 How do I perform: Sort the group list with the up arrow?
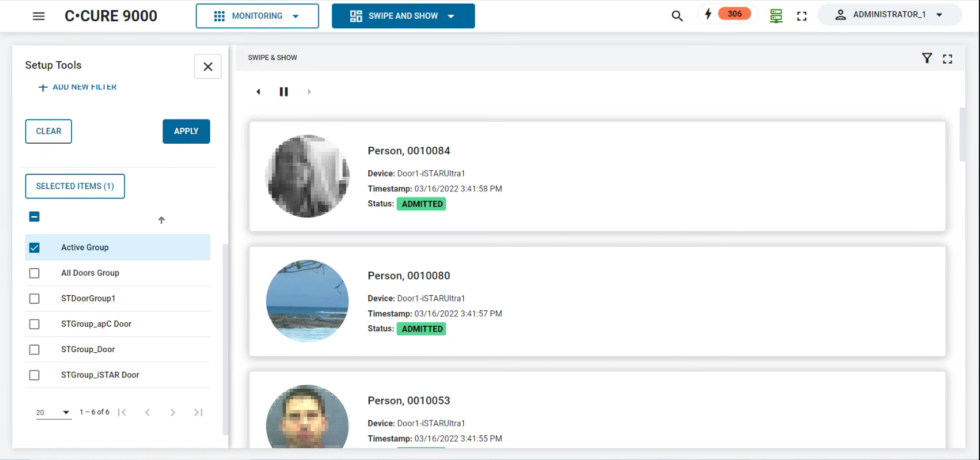coord(161,220)
